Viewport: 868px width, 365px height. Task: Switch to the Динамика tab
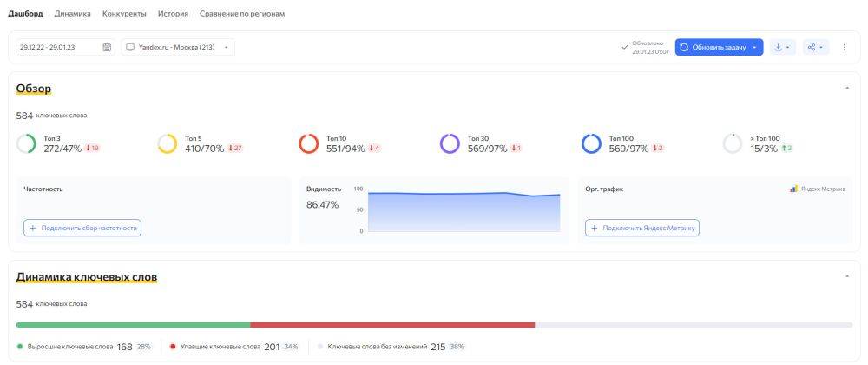pos(73,14)
